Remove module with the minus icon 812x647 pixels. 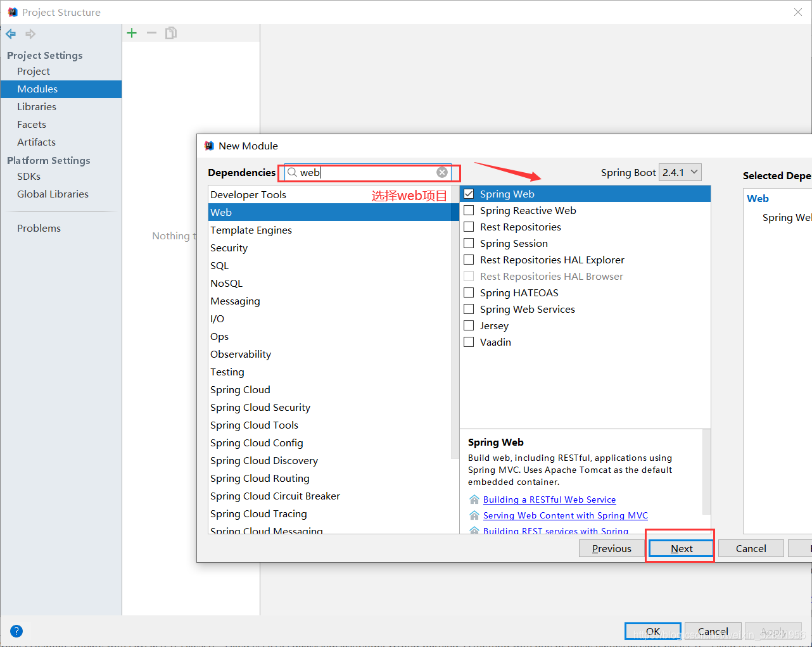[x=151, y=33]
